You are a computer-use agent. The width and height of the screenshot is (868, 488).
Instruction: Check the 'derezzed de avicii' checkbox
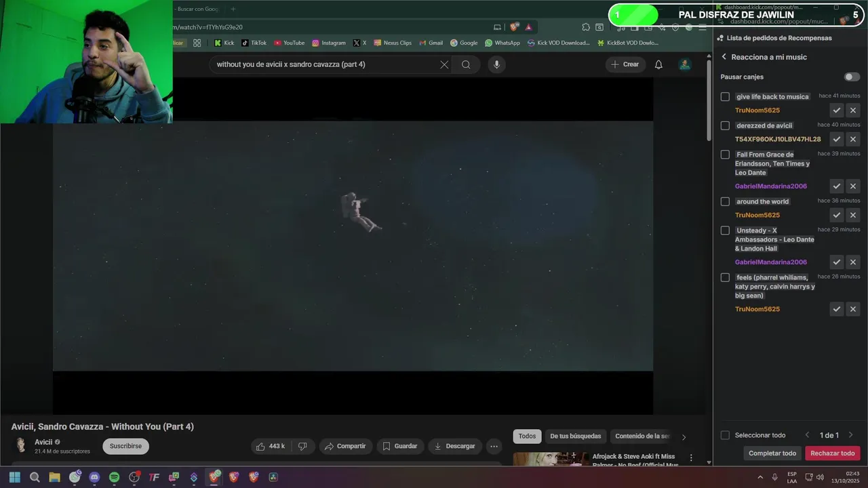[725, 125]
